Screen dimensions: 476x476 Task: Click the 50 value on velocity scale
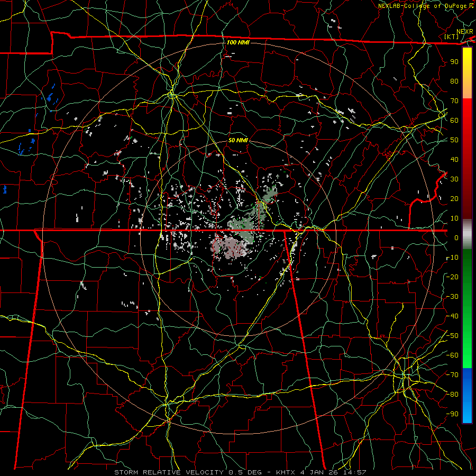point(454,140)
